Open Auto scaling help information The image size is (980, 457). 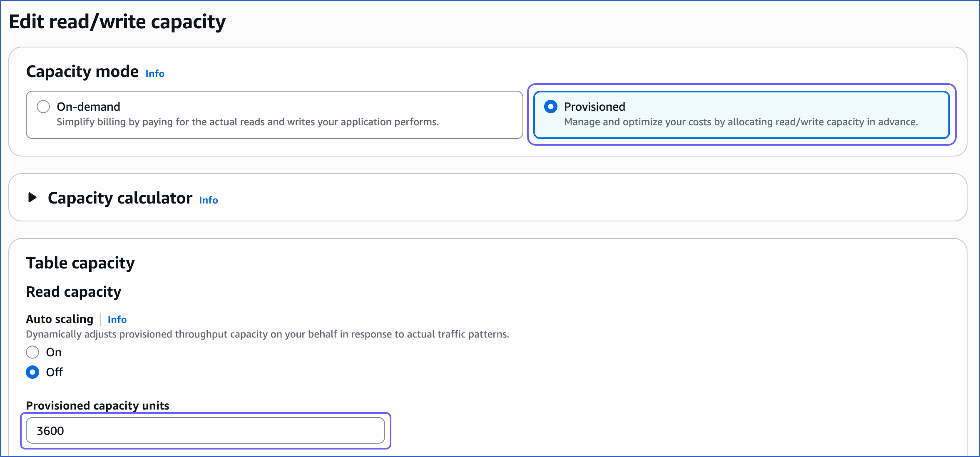pyautogui.click(x=117, y=319)
